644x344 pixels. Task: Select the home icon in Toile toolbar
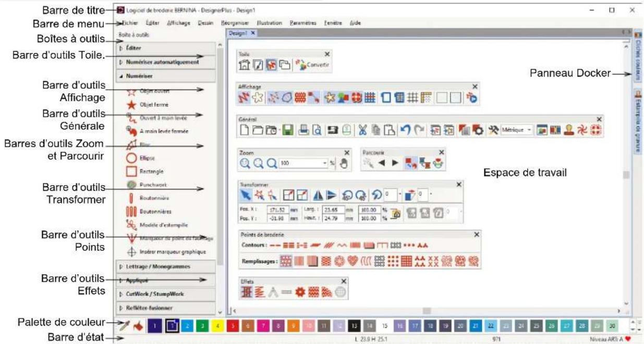tap(245, 66)
